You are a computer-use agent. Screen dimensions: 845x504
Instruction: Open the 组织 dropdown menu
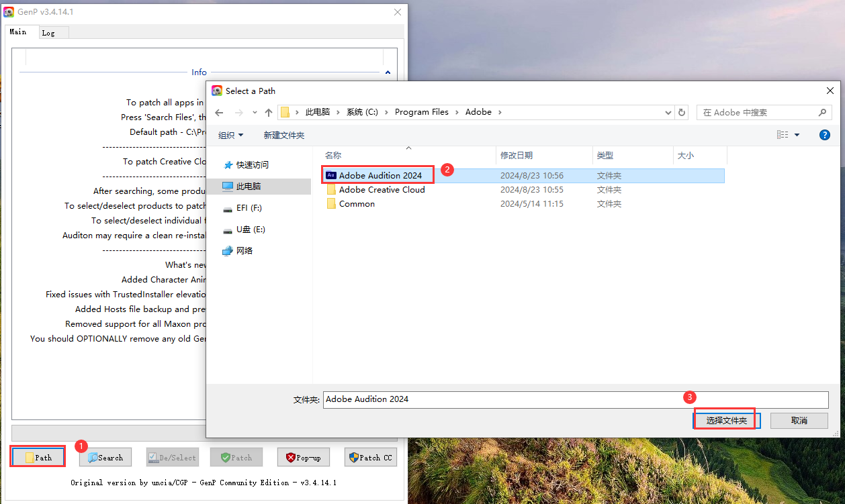pos(230,136)
